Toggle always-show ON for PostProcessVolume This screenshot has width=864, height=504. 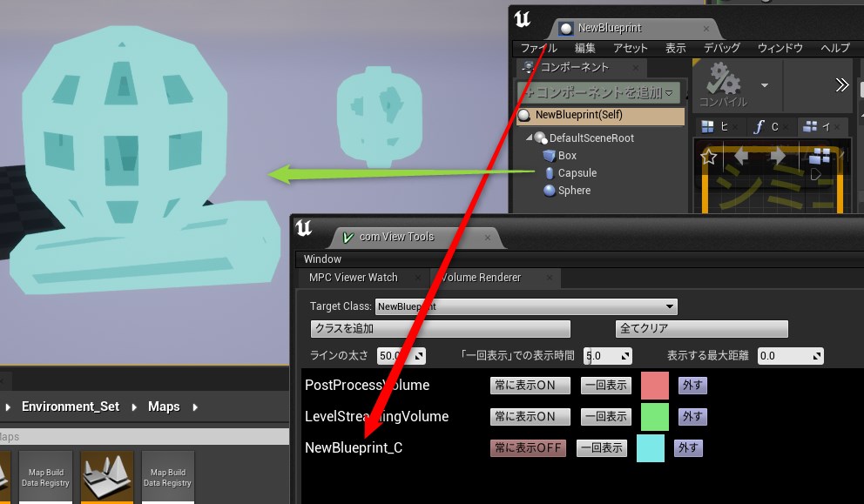[x=530, y=386]
